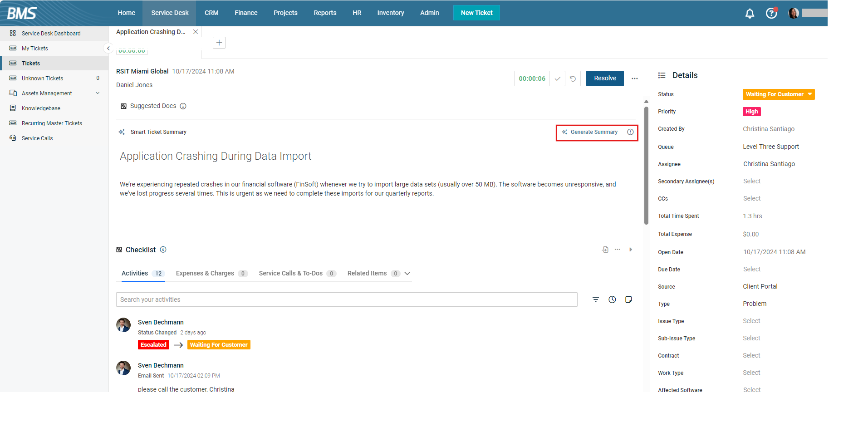
Task: Open the Finance menu
Action: point(246,13)
